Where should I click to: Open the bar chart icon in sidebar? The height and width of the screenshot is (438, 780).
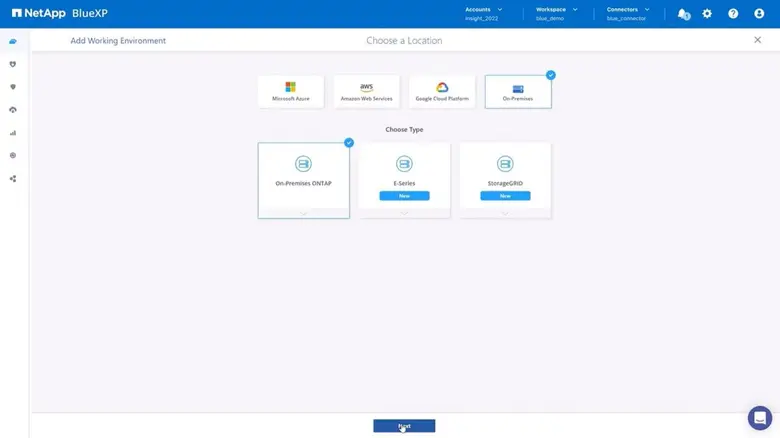[13, 133]
